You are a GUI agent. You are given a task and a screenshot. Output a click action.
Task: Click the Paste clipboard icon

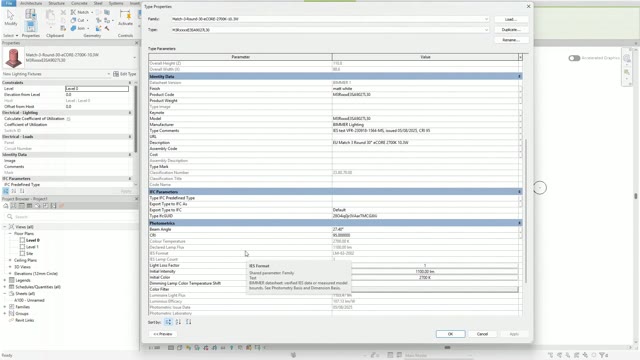50,16
